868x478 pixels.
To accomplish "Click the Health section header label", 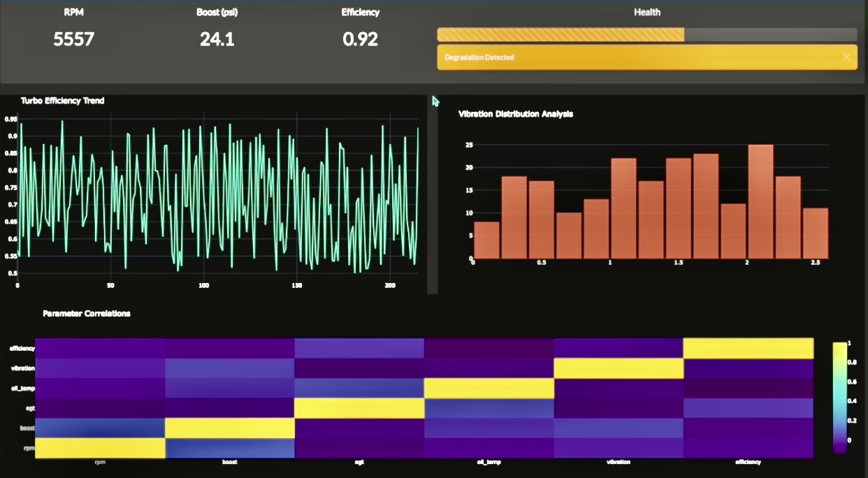I will pyautogui.click(x=646, y=11).
